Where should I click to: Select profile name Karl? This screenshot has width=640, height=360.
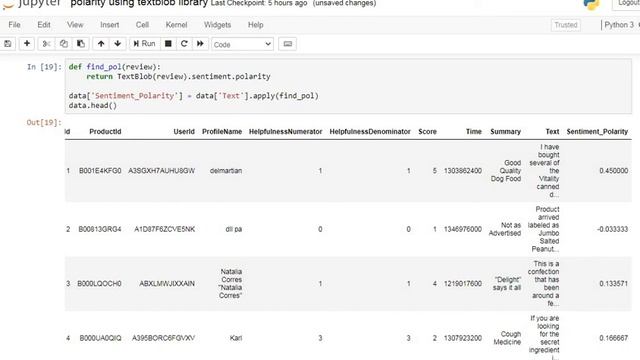(x=236, y=338)
